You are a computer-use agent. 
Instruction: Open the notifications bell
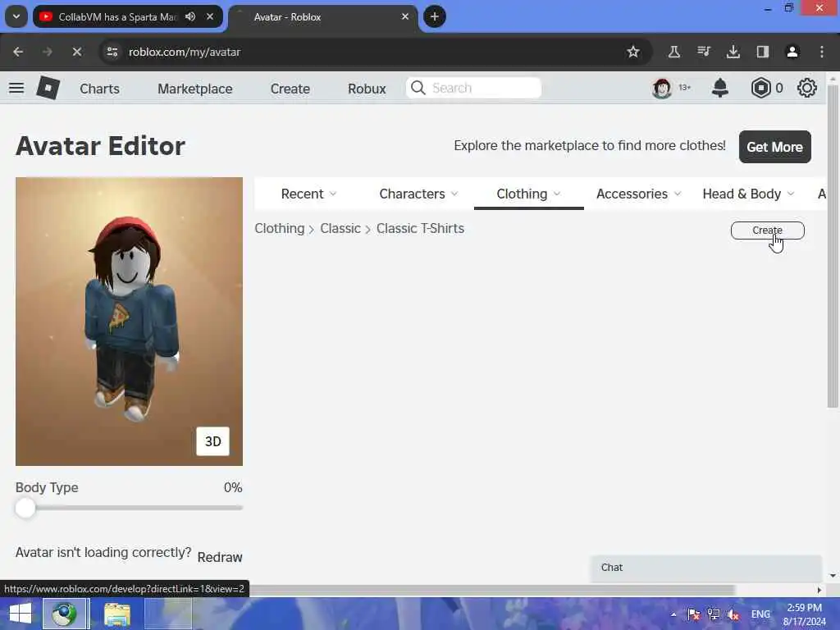coord(719,88)
